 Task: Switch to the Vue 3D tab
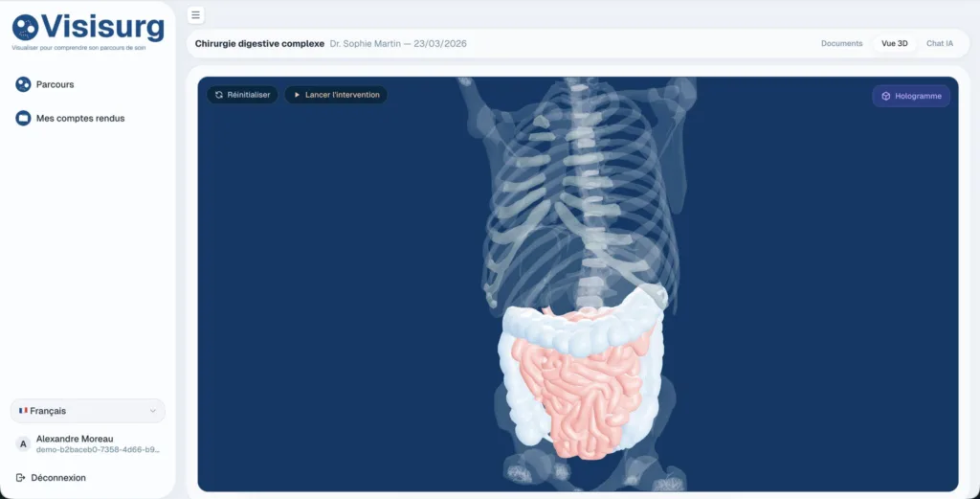click(895, 44)
